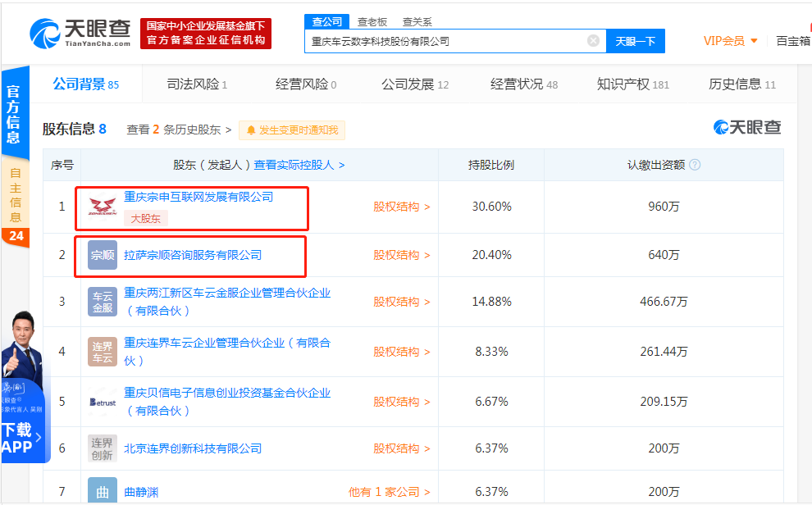The width and height of the screenshot is (812, 505).
Task: Click the 天眼一下 search button
Action: tap(636, 40)
